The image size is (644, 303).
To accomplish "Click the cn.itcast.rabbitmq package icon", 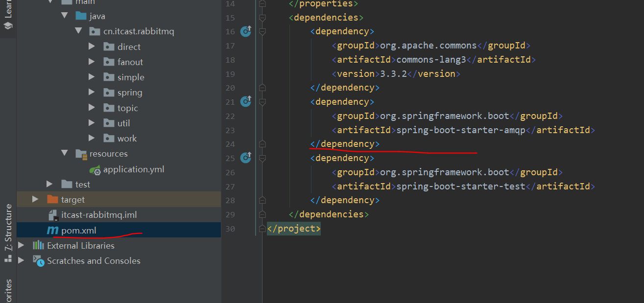I will click(x=95, y=31).
